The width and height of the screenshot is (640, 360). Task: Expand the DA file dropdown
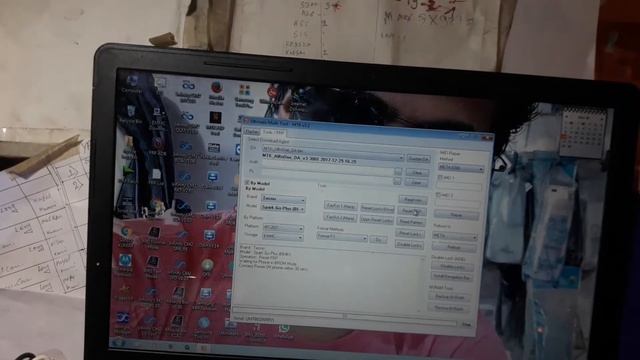(402, 158)
